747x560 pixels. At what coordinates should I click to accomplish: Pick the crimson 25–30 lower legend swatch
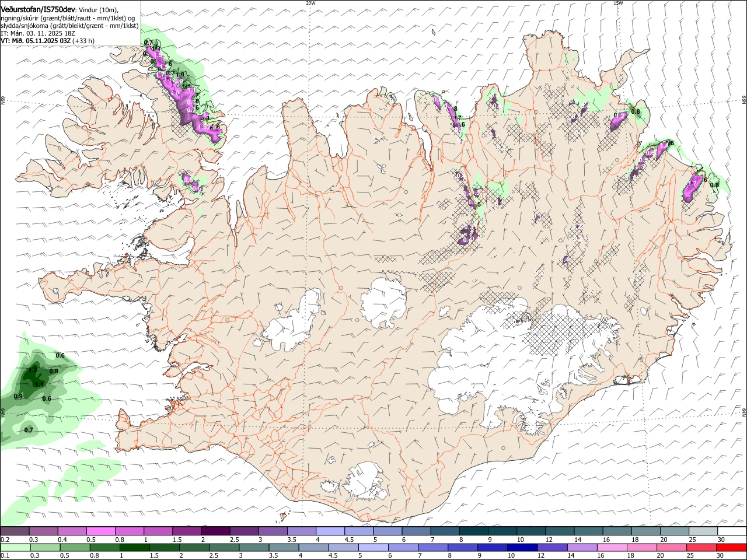(701, 548)
